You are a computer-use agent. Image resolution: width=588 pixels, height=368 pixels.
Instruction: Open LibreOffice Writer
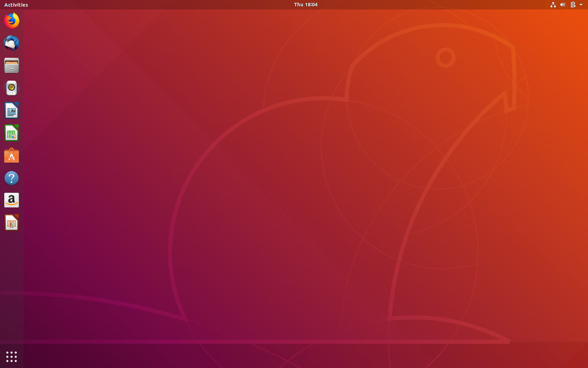pyautogui.click(x=11, y=110)
